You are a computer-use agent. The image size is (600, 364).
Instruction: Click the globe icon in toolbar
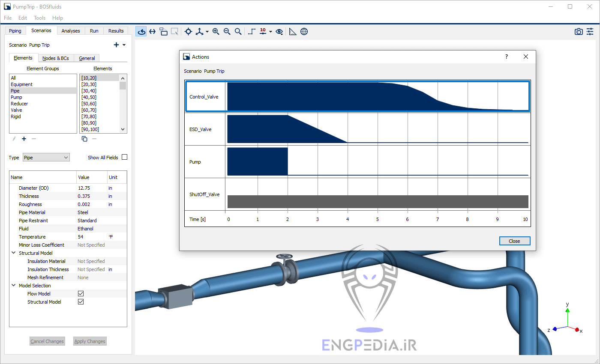click(x=304, y=31)
